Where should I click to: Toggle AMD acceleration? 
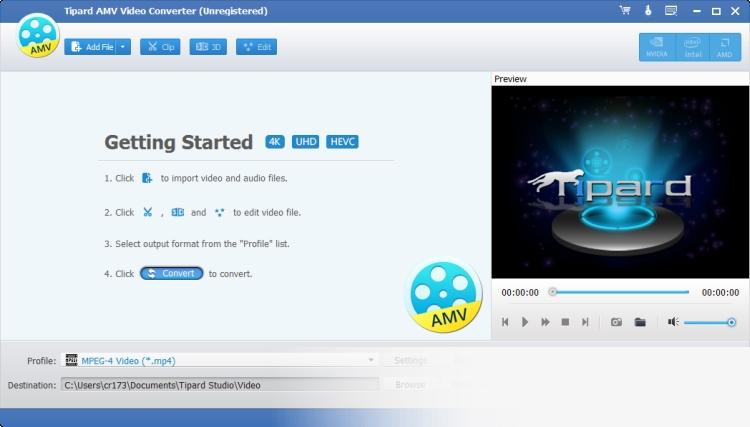[x=725, y=47]
